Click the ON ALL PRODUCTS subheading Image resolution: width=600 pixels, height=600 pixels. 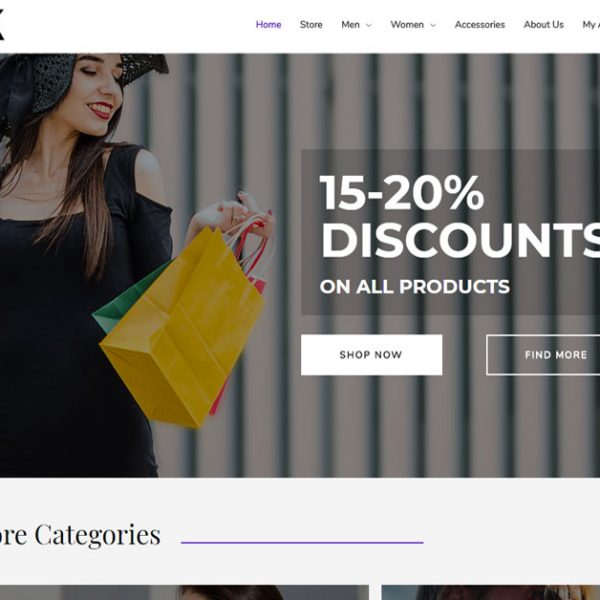tap(415, 287)
